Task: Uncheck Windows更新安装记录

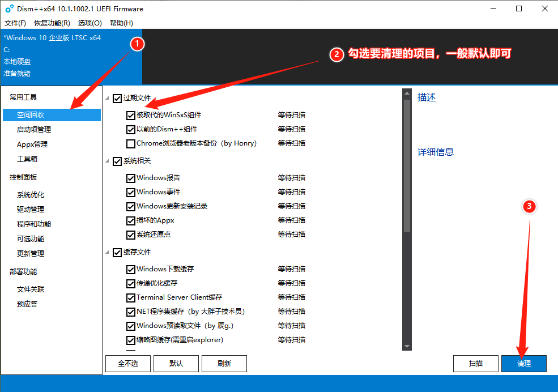Action: coord(131,206)
